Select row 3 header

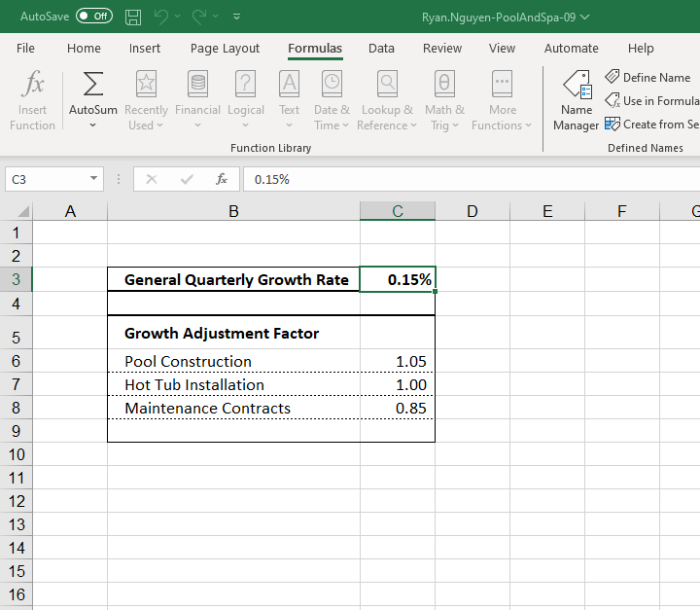pyautogui.click(x=17, y=279)
